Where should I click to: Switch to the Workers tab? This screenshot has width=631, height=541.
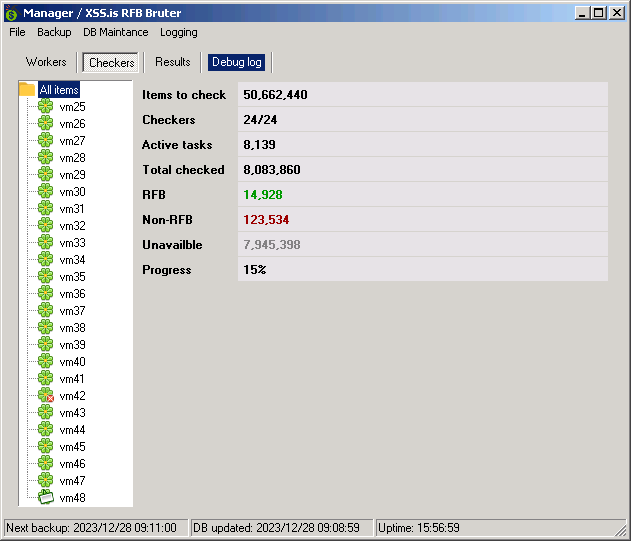(x=46, y=62)
